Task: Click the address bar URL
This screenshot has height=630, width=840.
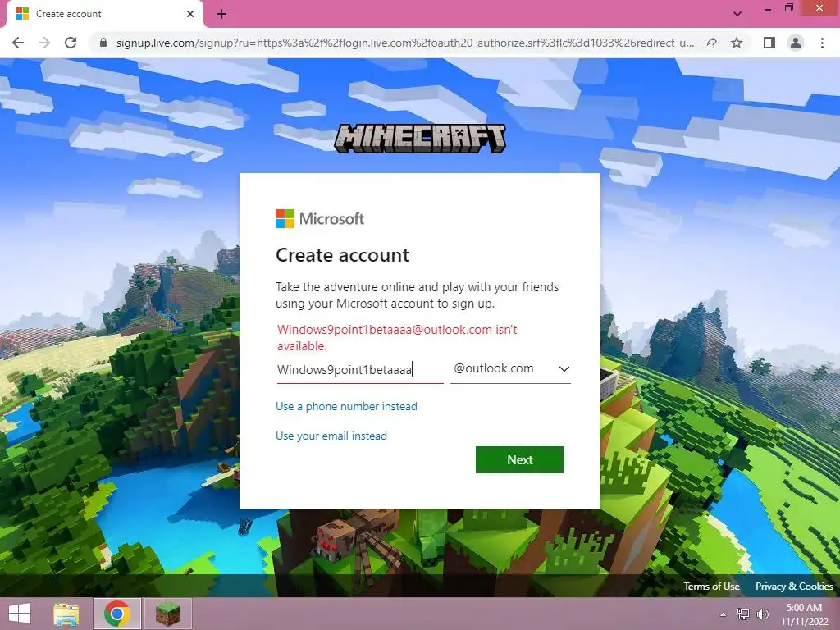Action: pyautogui.click(x=405, y=43)
